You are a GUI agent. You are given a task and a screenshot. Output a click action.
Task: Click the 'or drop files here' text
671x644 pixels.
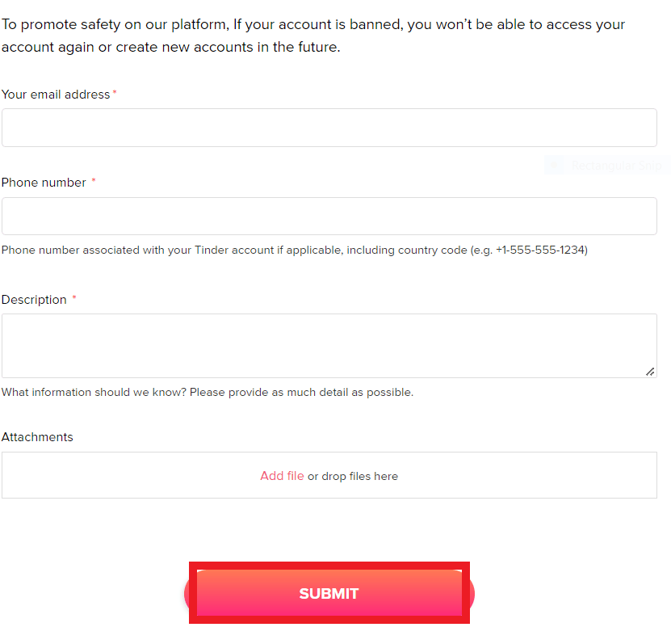(x=353, y=476)
